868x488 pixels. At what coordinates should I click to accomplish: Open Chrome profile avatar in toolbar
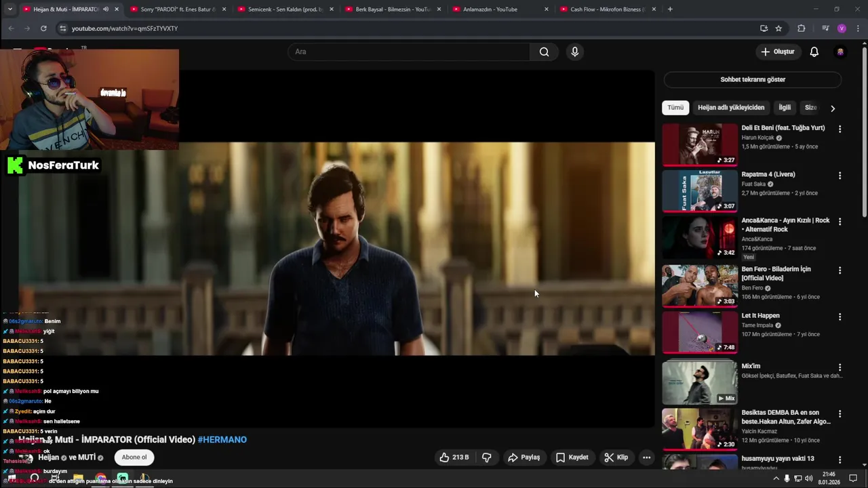click(x=842, y=28)
